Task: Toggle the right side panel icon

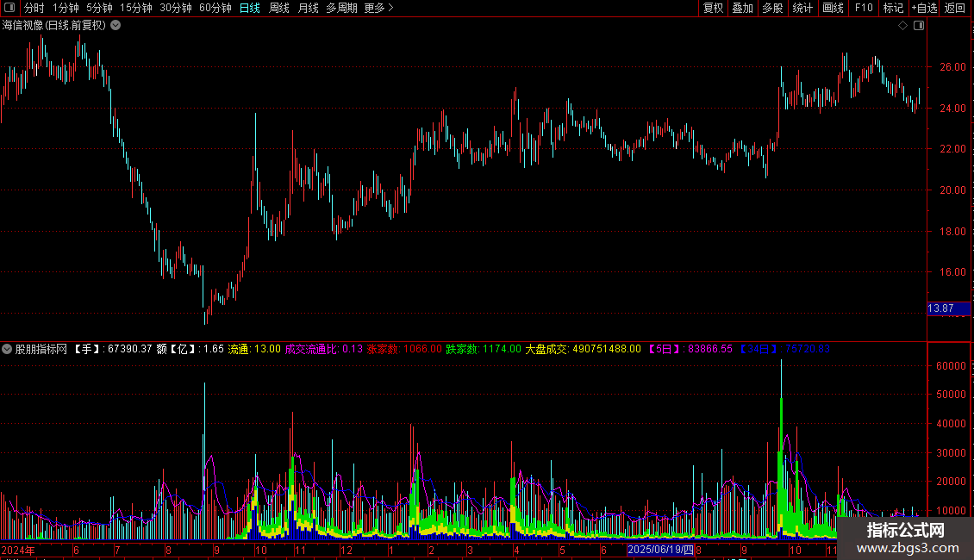Action: (919, 26)
